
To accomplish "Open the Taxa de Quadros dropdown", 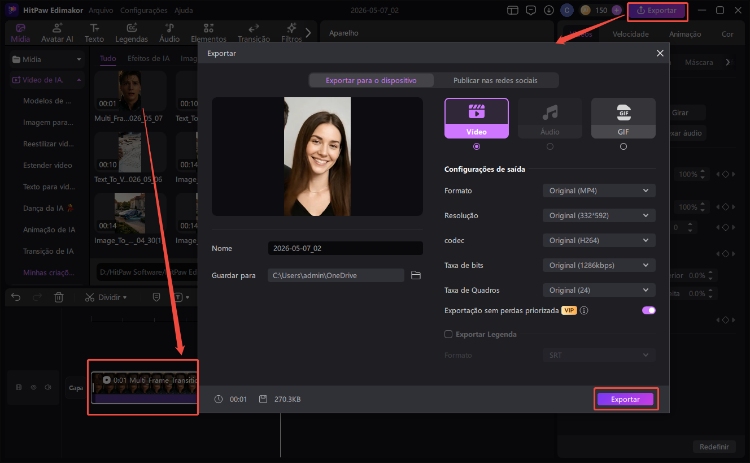I will [x=599, y=290].
